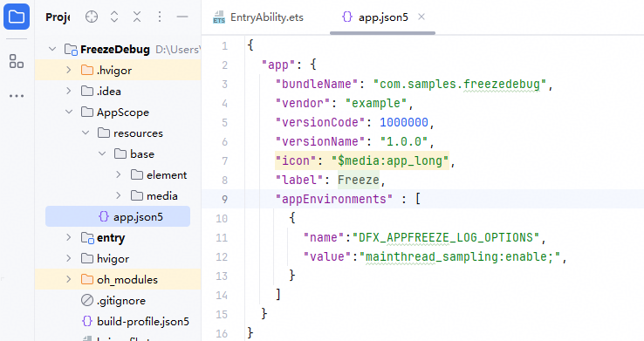Click the Project panel title

58,17
